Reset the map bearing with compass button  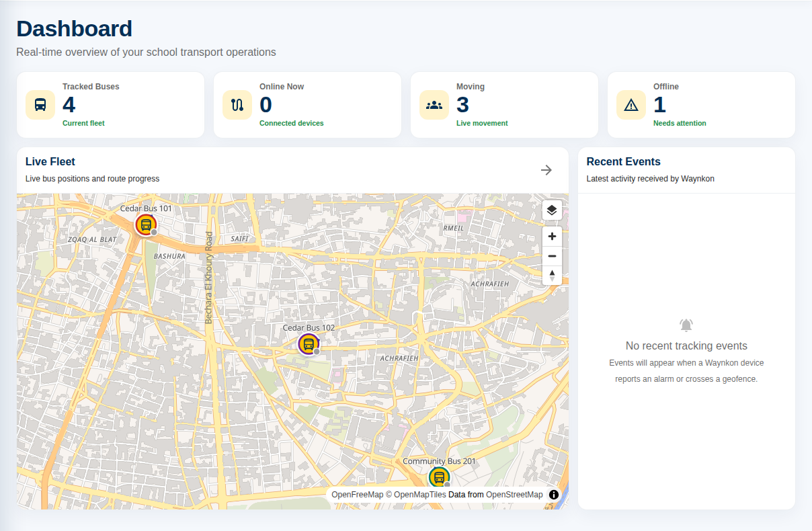tap(552, 276)
